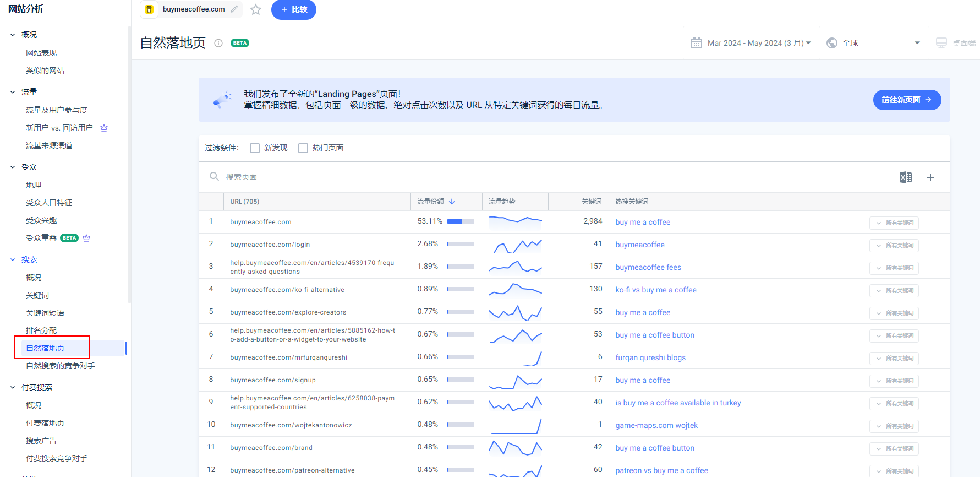
Task: Go to 付费落地页 in the sidebar
Action: [45, 423]
